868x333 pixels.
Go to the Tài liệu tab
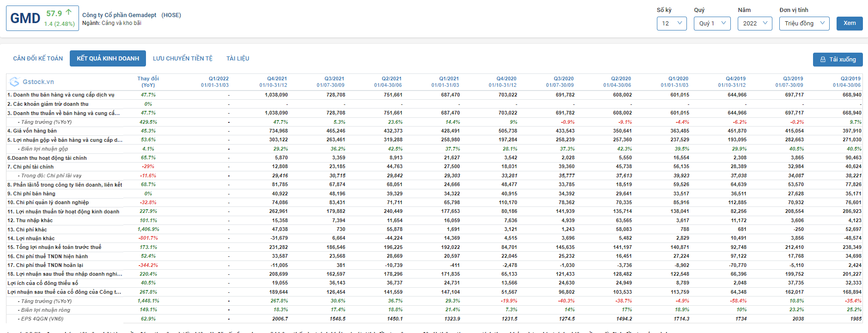point(237,59)
